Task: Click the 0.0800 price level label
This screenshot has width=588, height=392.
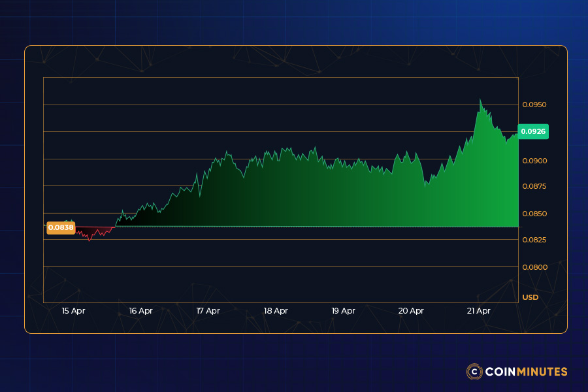Action: pyautogui.click(x=536, y=267)
